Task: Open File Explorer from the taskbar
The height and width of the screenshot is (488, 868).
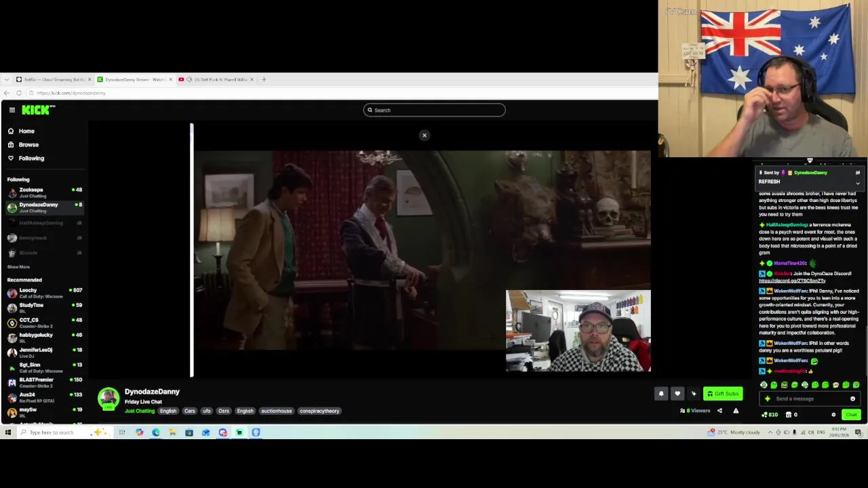Action: point(172,432)
